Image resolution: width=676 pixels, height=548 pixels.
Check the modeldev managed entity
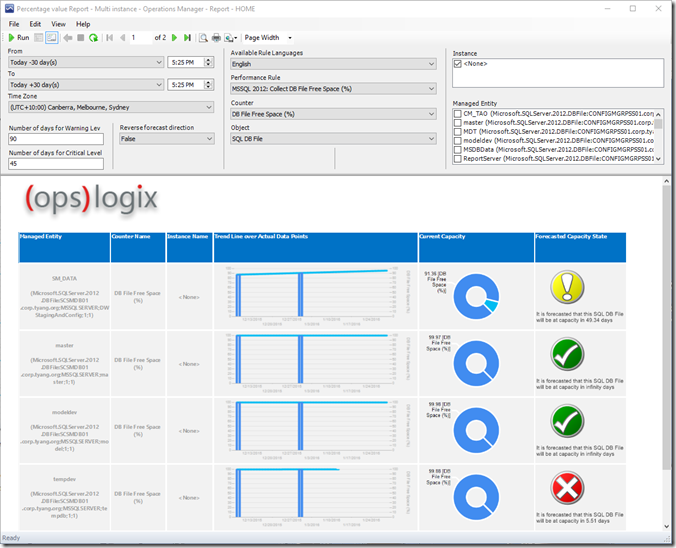457,141
